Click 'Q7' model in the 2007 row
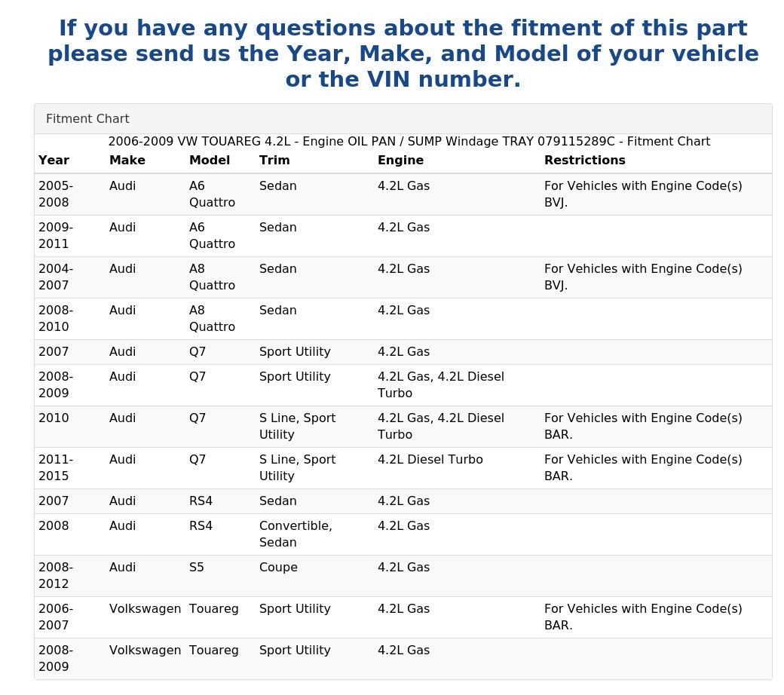Screen dimensions: 784x695 coord(197,351)
